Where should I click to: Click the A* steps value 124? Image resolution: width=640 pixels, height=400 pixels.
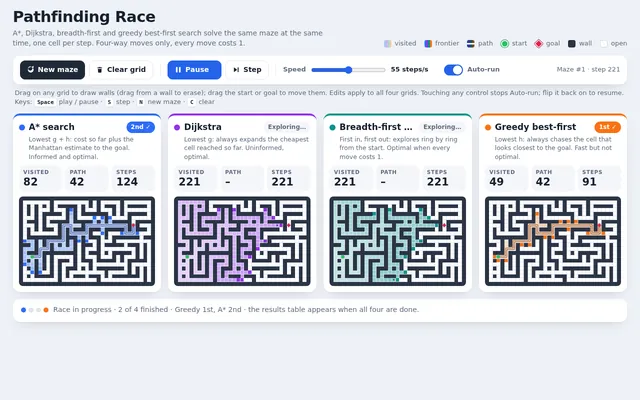pyautogui.click(x=127, y=182)
